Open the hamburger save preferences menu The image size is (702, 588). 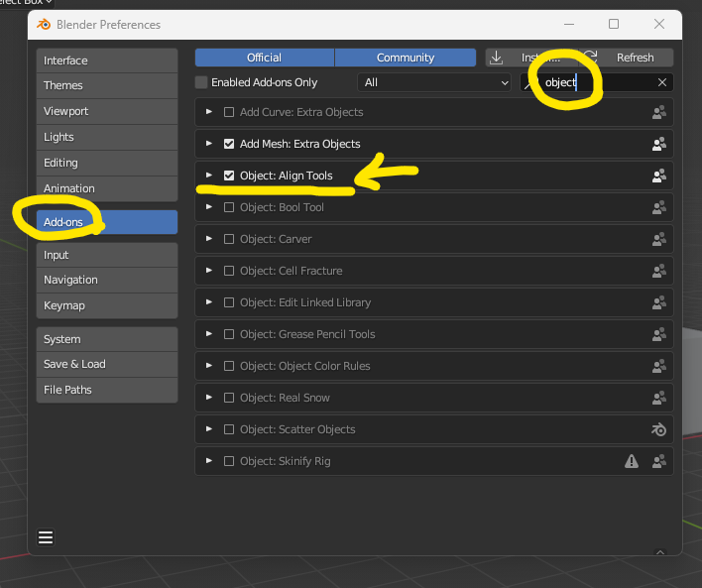point(46,537)
